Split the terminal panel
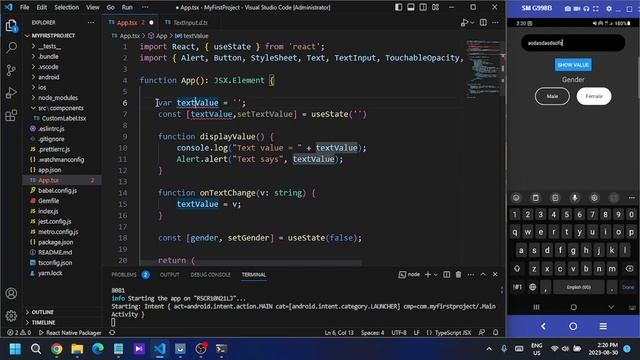The height and width of the screenshot is (360, 640). 447,275
